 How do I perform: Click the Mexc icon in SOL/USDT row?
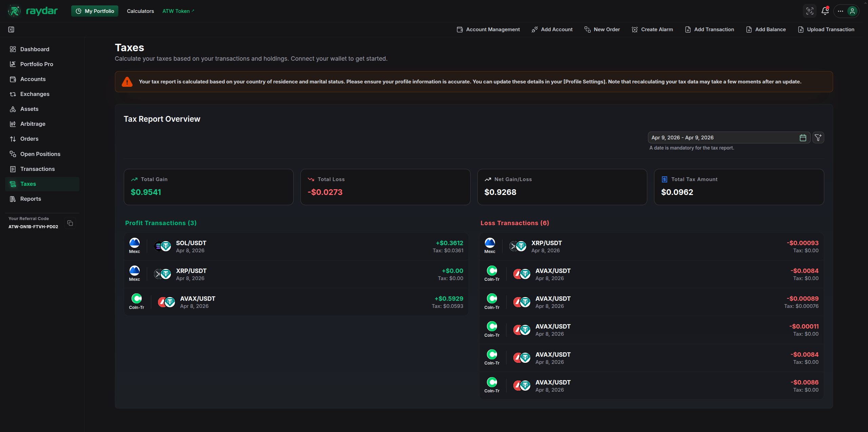(135, 243)
